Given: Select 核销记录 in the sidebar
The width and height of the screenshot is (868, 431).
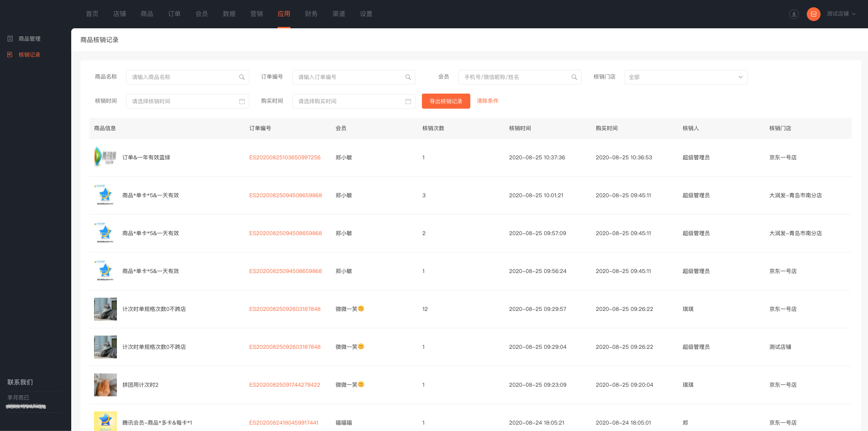Looking at the screenshot, I should pos(29,55).
